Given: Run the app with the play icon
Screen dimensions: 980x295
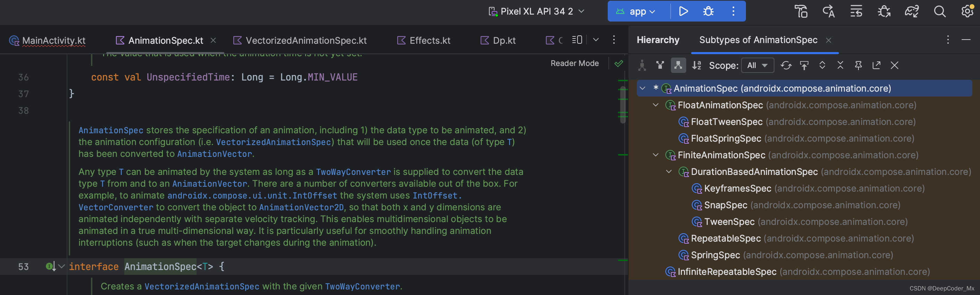Looking at the screenshot, I should pos(683,11).
